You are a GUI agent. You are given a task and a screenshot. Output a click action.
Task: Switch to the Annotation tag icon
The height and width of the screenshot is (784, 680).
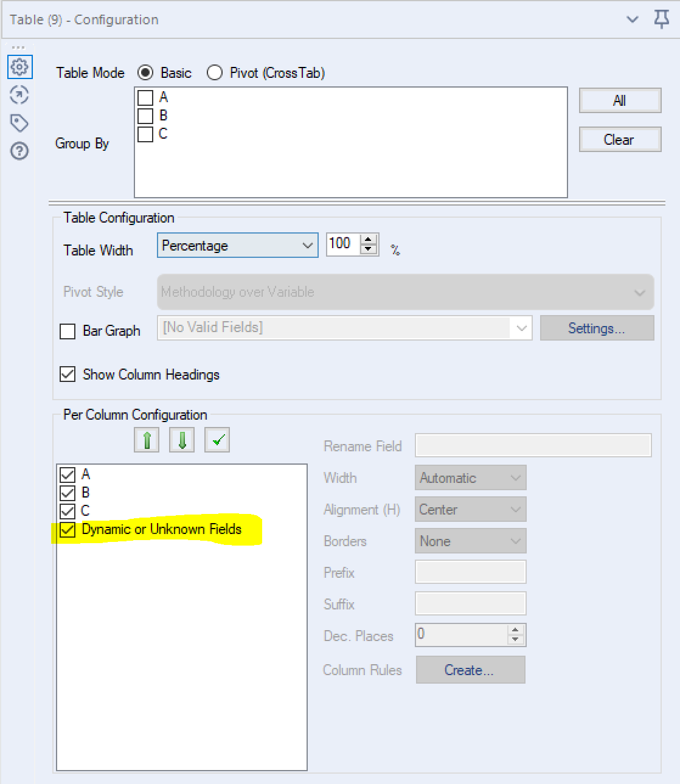point(19,123)
